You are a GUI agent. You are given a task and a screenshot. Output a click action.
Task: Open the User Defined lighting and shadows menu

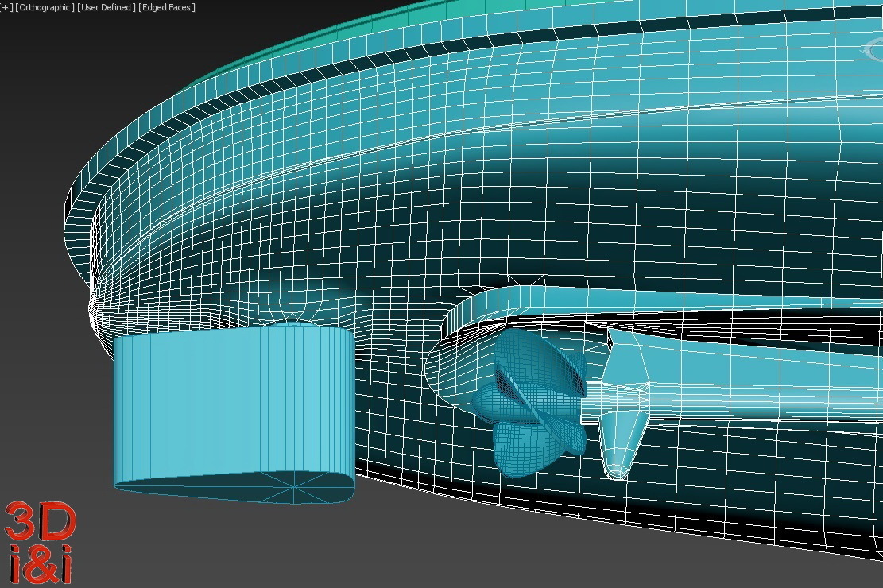[x=107, y=7]
